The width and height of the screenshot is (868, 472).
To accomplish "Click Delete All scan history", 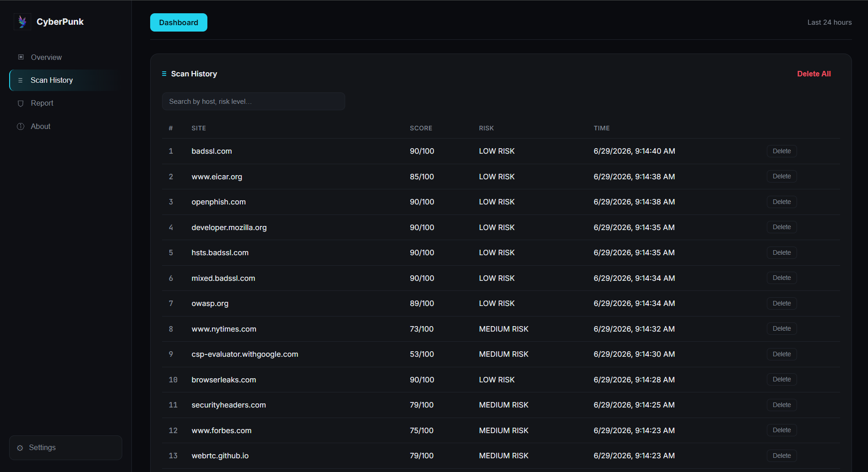I will (814, 74).
